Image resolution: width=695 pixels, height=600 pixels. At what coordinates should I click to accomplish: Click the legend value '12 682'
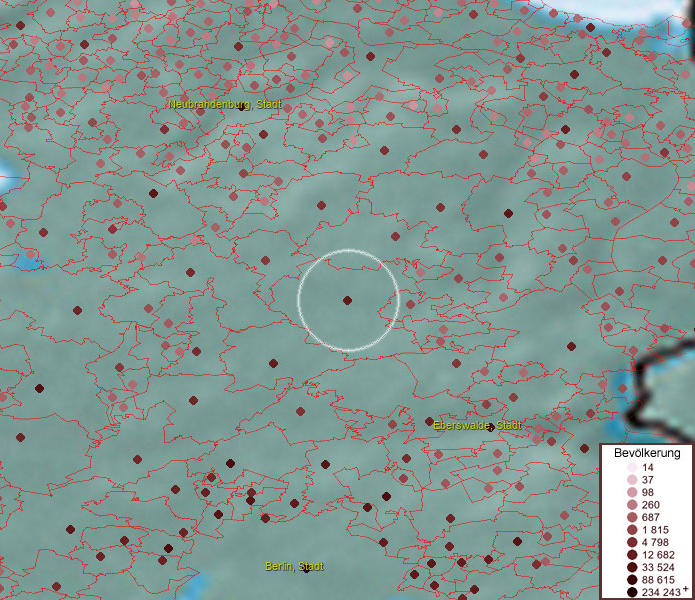(x=658, y=555)
